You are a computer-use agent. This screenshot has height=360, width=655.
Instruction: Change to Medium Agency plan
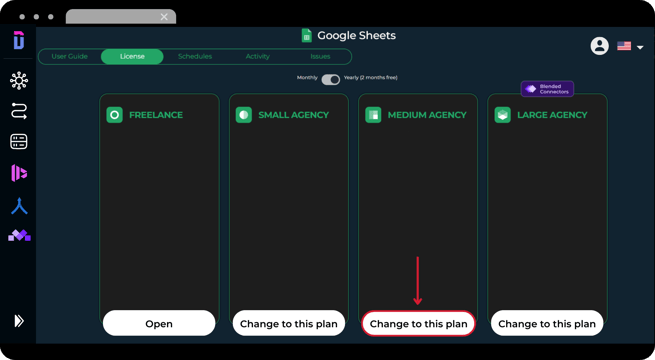tap(418, 323)
